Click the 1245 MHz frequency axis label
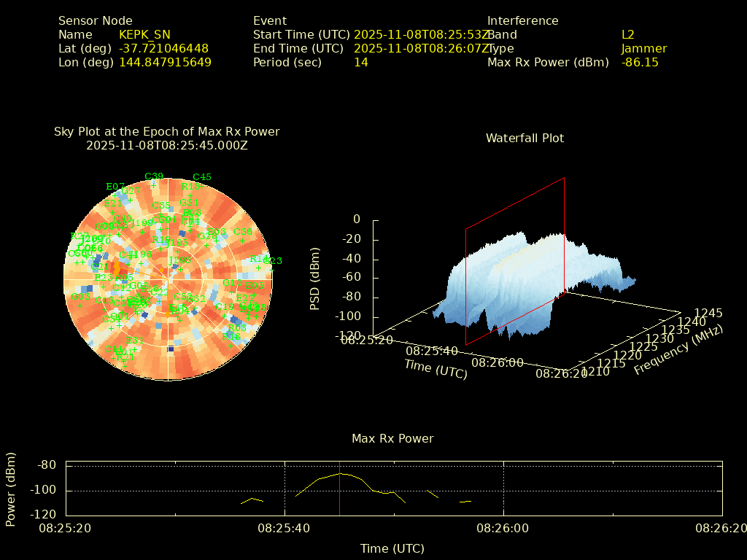This screenshot has height=560, width=747. [x=708, y=313]
